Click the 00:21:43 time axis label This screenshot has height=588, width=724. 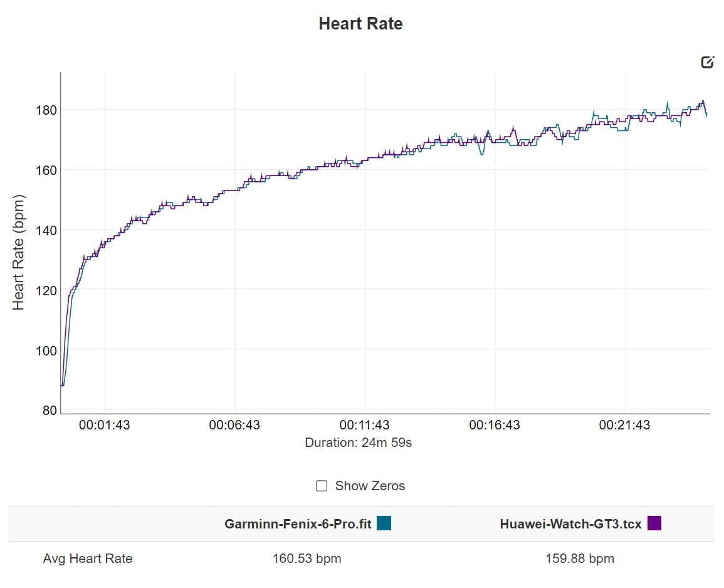tap(624, 425)
